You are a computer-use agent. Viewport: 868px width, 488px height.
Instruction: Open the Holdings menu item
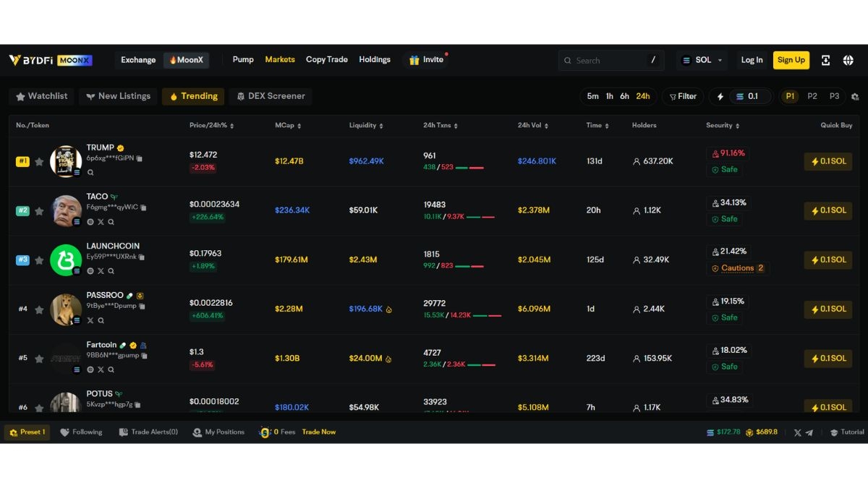pyautogui.click(x=375, y=60)
